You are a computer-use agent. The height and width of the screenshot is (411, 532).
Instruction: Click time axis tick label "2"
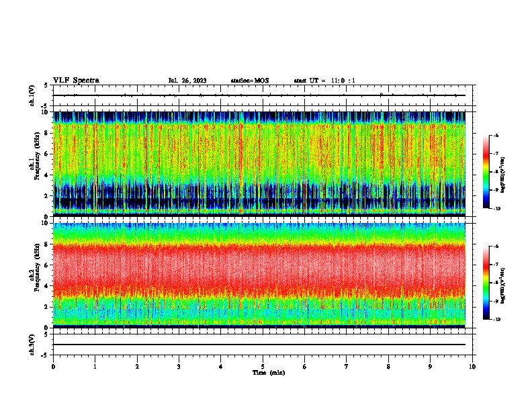pyautogui.click(x=137, y=367)
